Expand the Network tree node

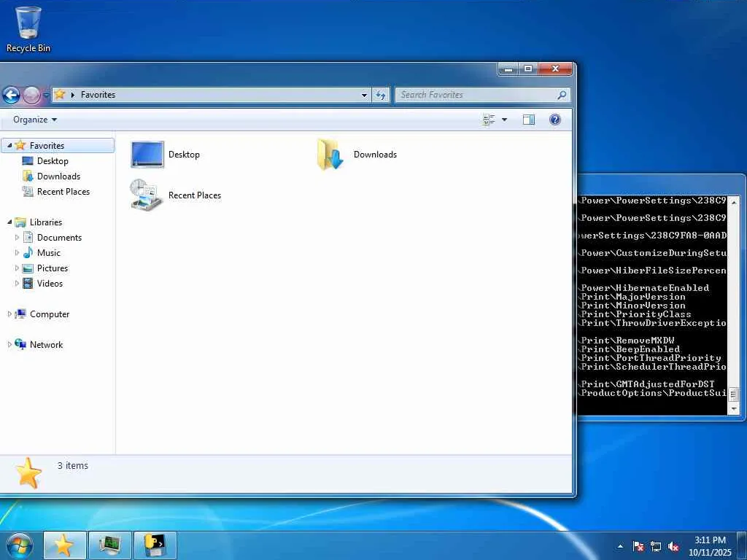tap(9, 344)
